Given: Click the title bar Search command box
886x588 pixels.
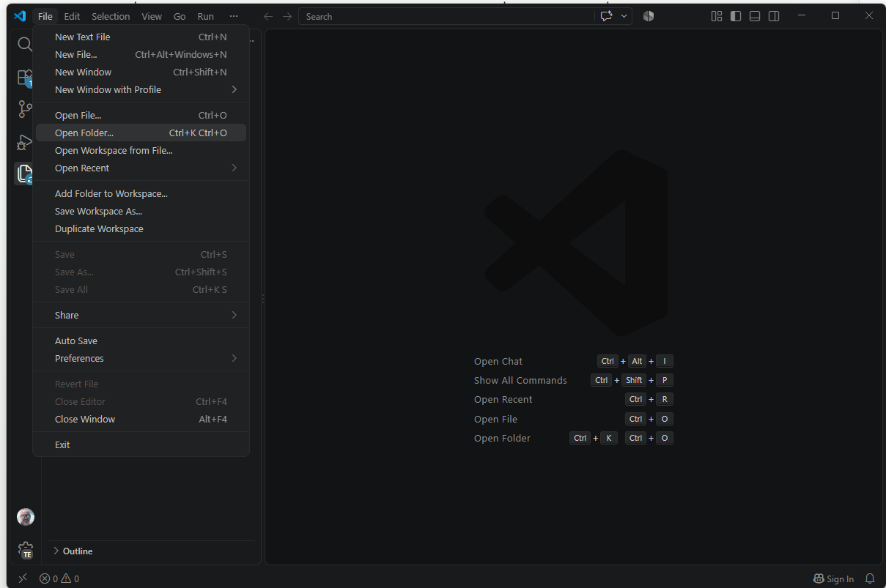Looking at the screenshot, I should pos(446,16).
